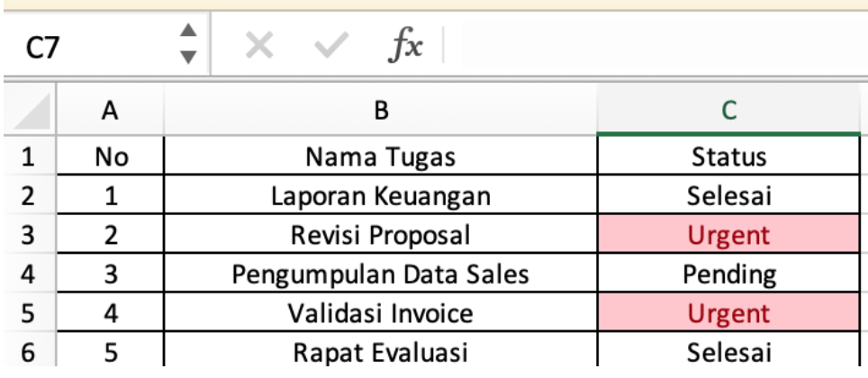Select column C header
The image size is (868, 378).
point(729,111)
